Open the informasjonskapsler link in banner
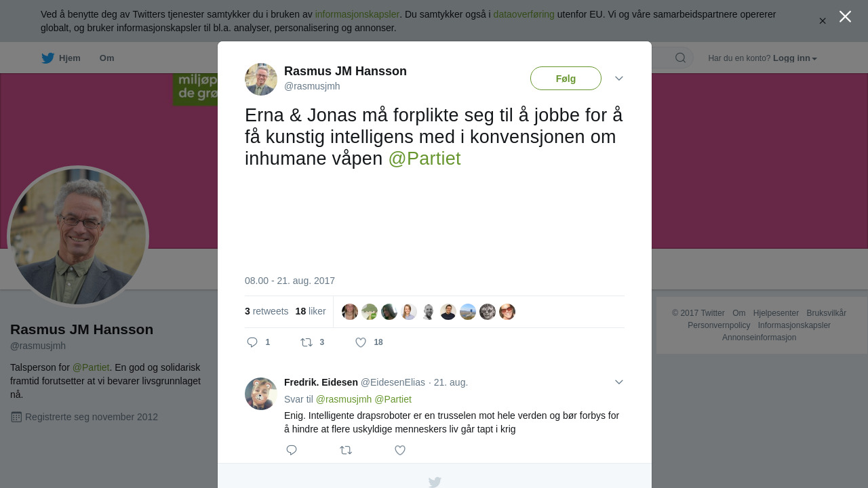868x488 pixels. click(x=357, y=14)
